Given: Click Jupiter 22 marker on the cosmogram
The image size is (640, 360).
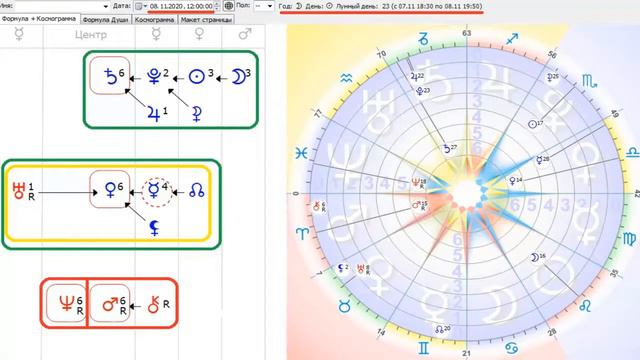Looking at the screenshot, I should pos(418,76).
